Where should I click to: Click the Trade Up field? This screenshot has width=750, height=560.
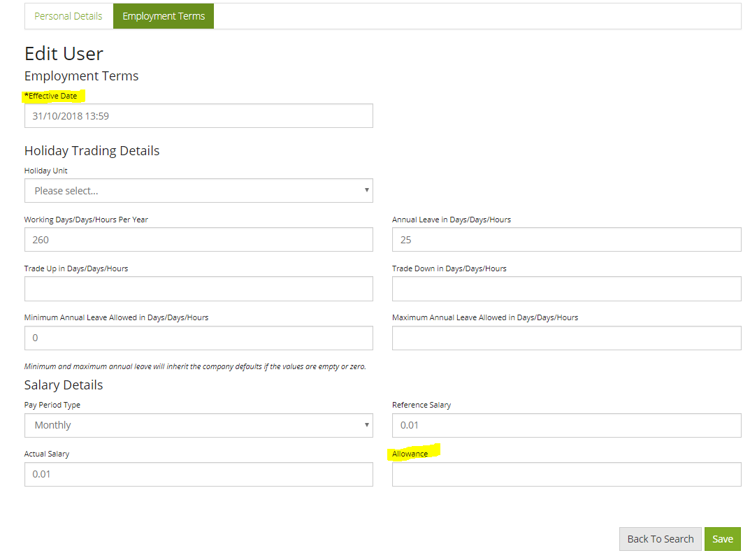(x=199, y=288)
